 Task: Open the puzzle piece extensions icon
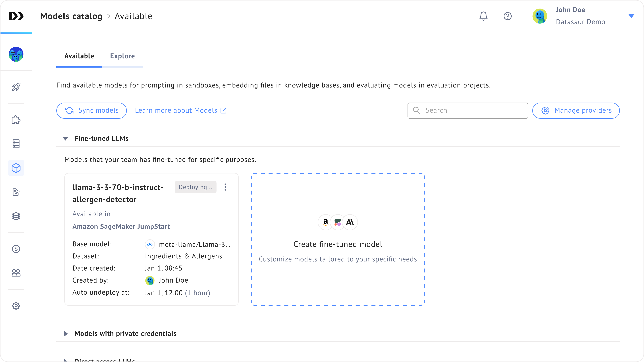(x=16, y=120)
